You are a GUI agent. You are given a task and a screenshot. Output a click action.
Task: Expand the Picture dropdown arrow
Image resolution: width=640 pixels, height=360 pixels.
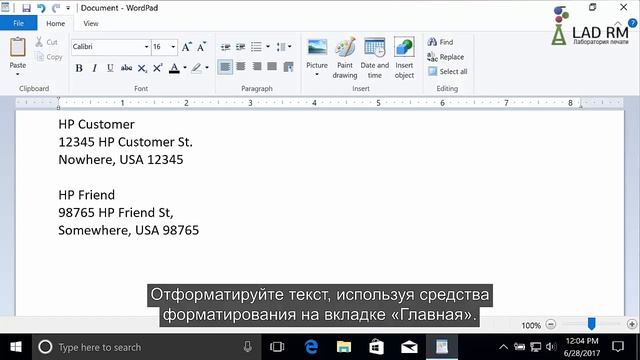click(x=317, y=74)
